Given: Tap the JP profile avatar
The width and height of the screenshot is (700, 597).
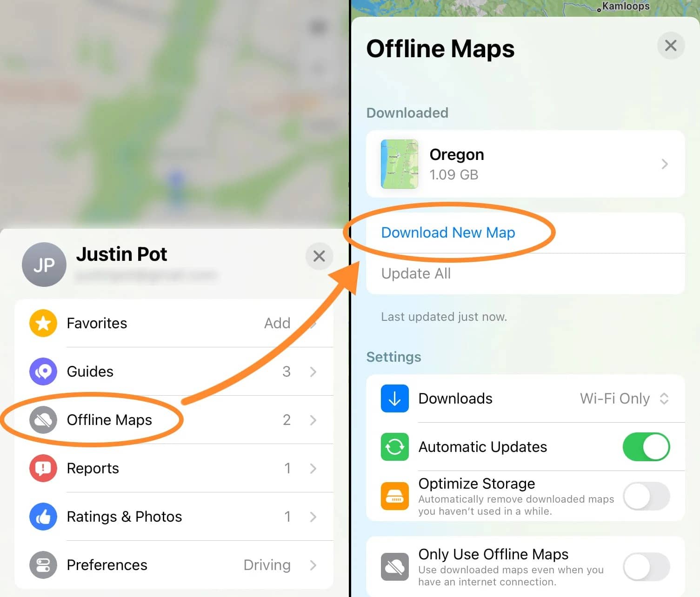Looking at the screenshot, I should tap(44, 265).
